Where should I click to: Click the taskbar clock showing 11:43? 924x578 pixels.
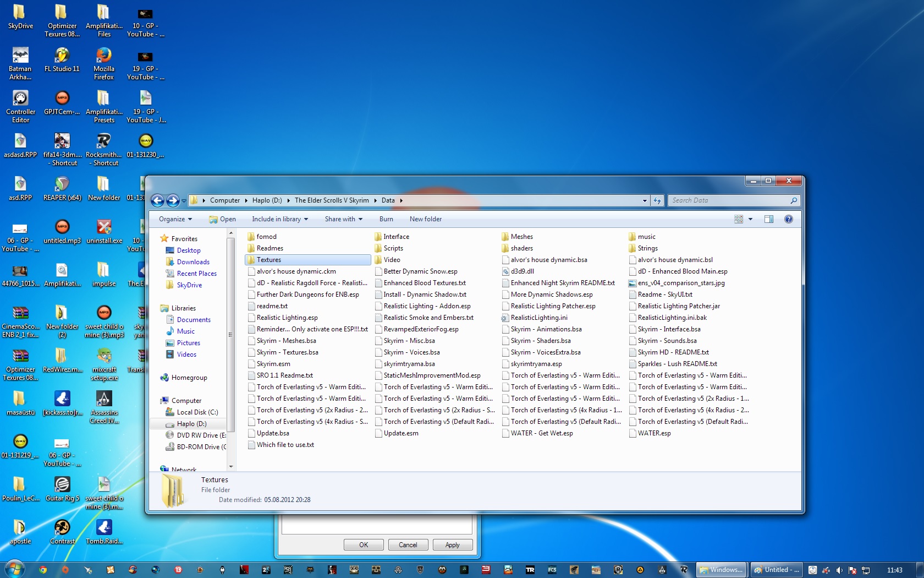894,570
